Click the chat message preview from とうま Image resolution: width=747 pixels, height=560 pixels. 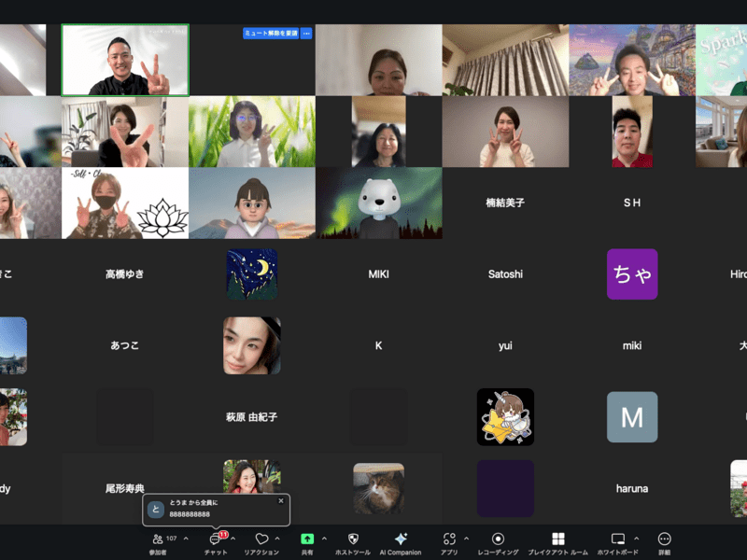[215, 510]
